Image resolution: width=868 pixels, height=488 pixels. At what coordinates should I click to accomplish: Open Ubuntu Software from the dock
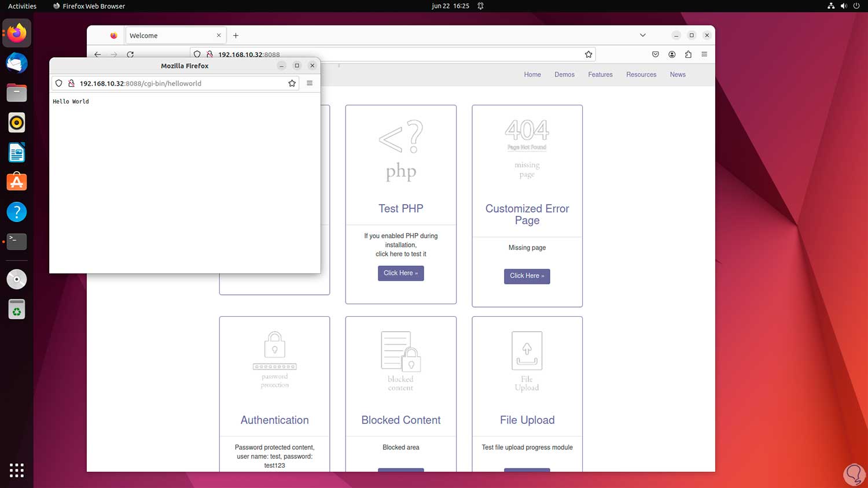[x=17, y=182]
